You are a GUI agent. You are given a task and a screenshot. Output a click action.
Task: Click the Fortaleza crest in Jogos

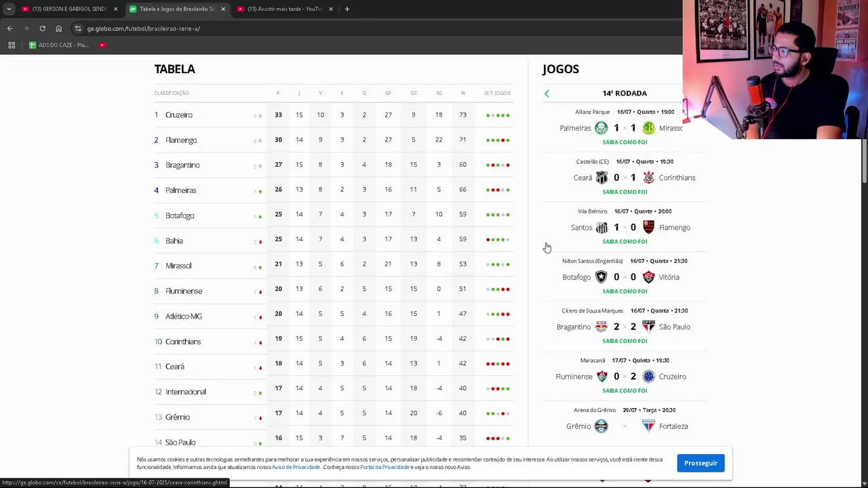[648, 426]
